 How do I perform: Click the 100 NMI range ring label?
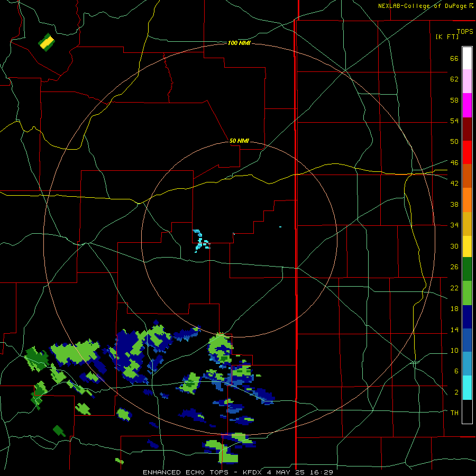click(x=239, y=43)
